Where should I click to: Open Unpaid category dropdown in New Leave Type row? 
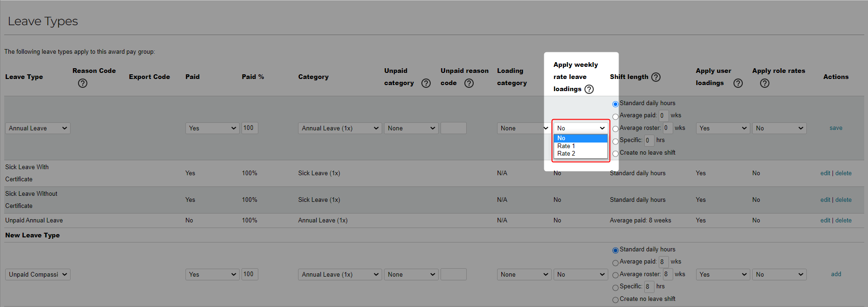(x=411, y=274)
